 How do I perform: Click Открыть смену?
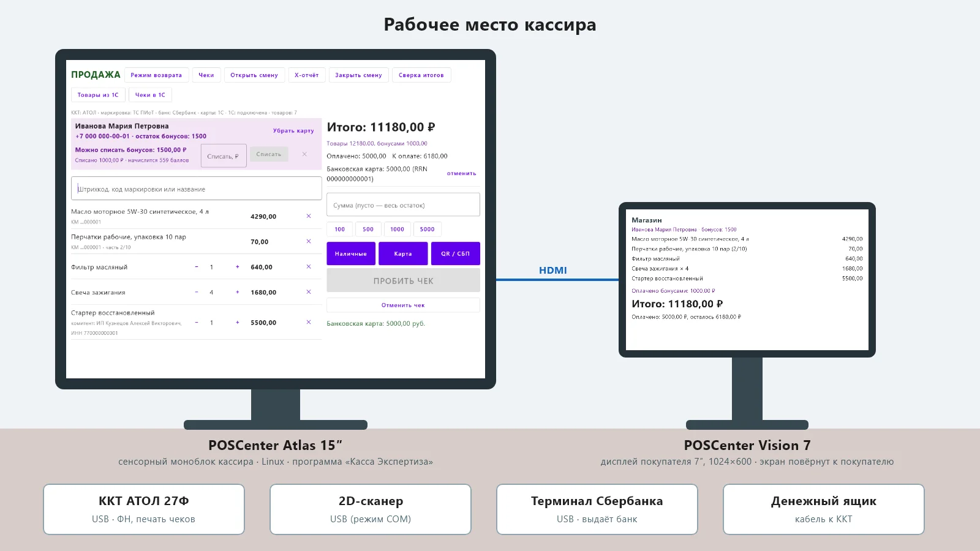pyautogui.click(x=254, y=75)
